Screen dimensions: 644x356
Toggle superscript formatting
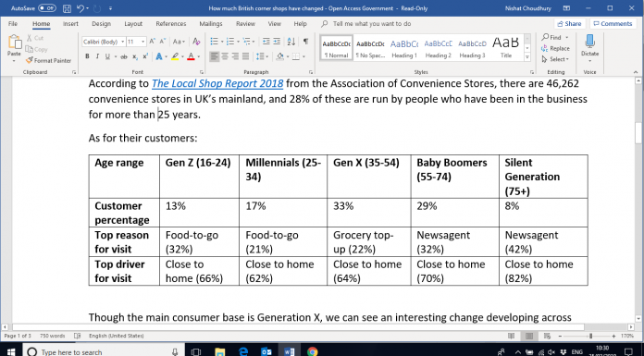point(145,56)
